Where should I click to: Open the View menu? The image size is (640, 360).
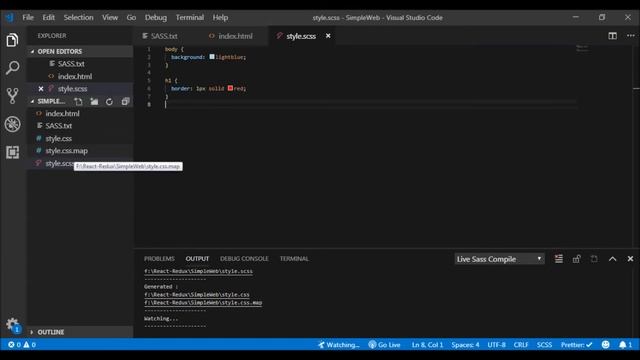tap(110, 18)
